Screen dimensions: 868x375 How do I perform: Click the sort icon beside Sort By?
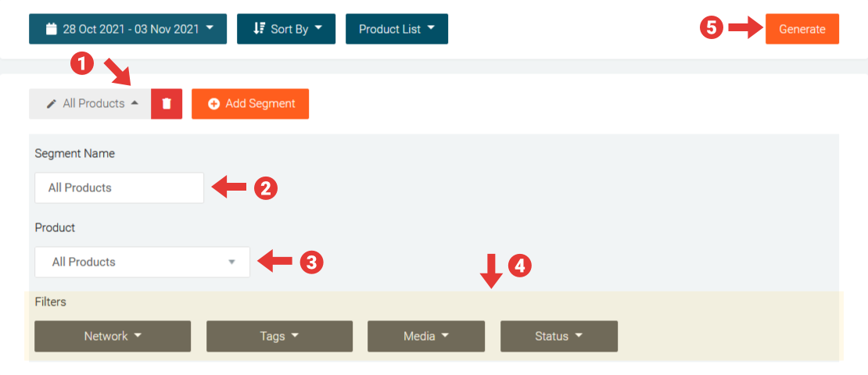tap(260, 29)
